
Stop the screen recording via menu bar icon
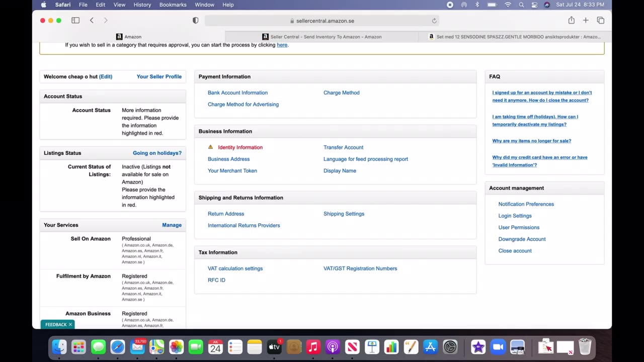tap(450, 5)
